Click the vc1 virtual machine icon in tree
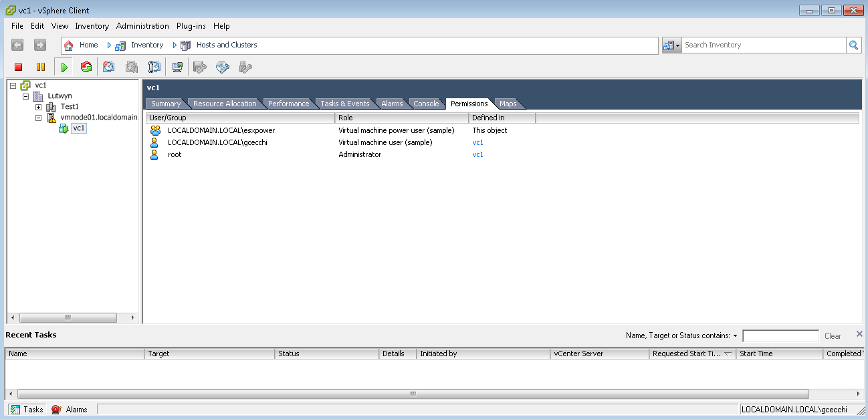Viewport: 868px width, 419px height. [64, 128]
